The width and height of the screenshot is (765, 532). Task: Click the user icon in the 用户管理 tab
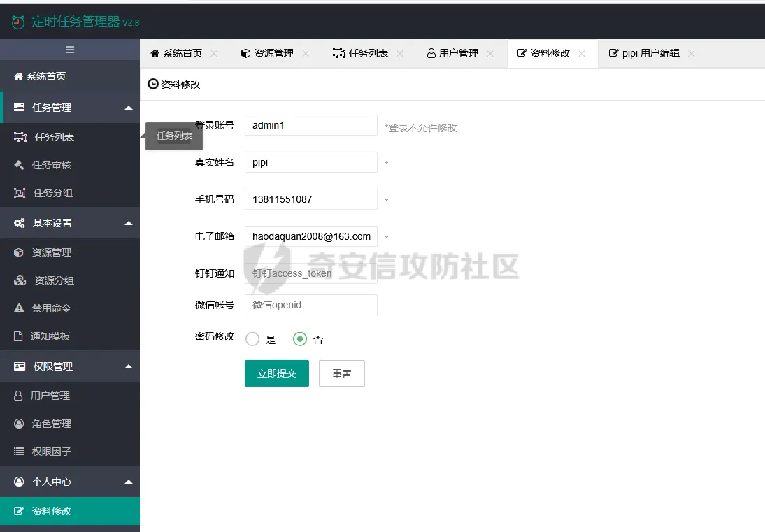point(431,53)
